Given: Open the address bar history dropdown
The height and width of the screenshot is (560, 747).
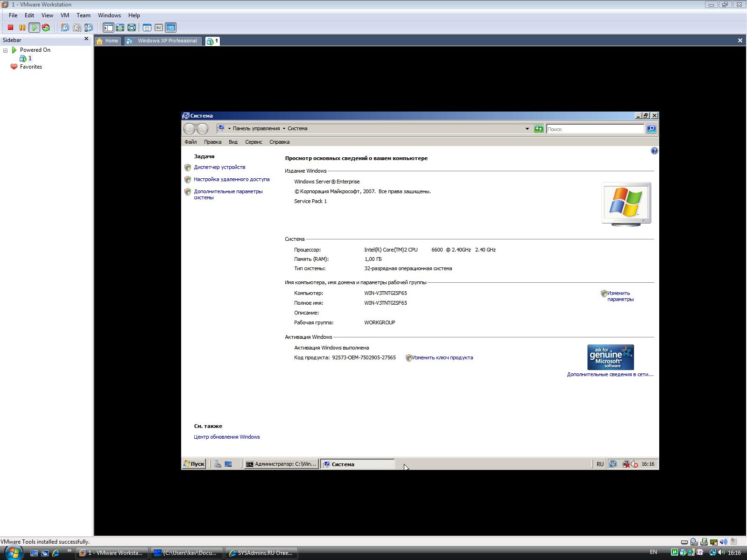Looking at the screenshot, I should [x=527, y=129].
